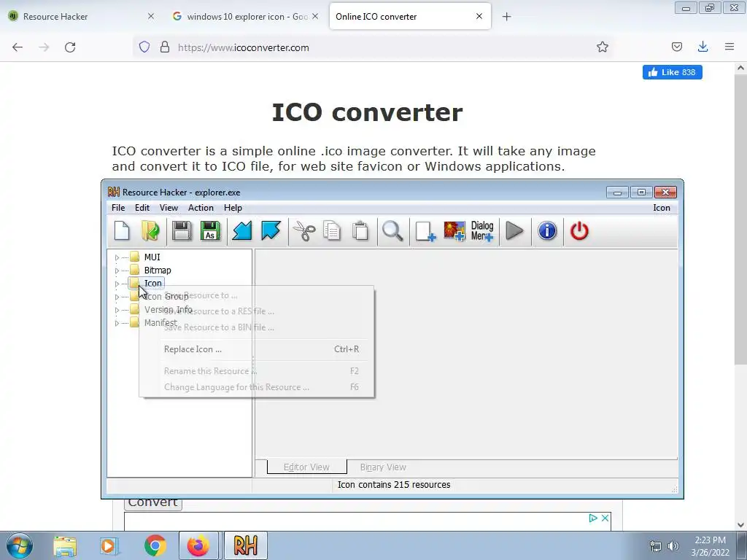Click the Add new resource icon
The image size is (747, 560).
425,231
